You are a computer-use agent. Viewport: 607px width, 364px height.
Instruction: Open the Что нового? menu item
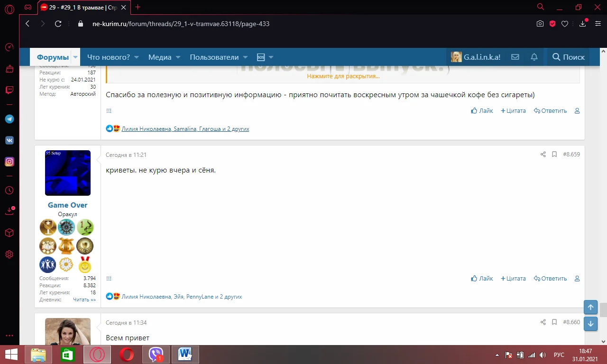pos(109,57)
